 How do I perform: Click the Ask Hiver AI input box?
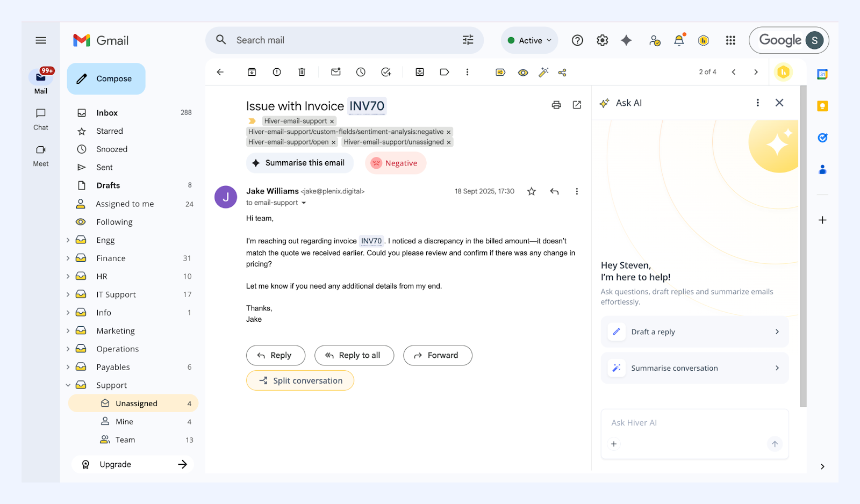(694, 423)
